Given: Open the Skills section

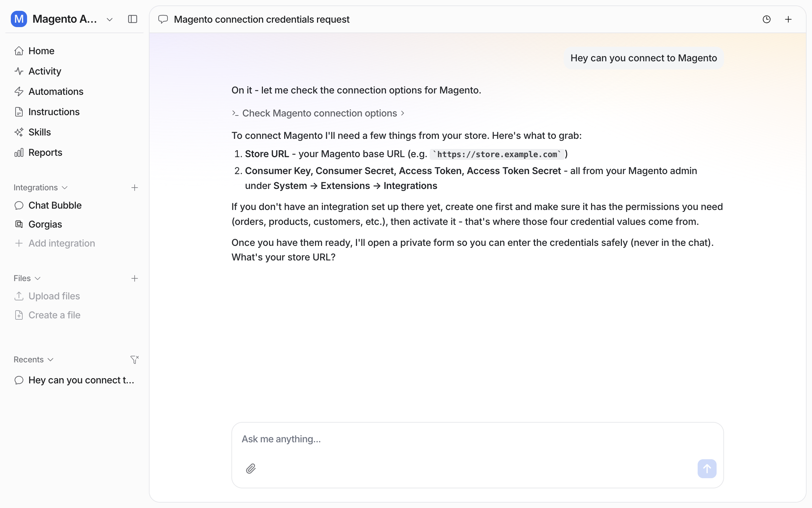Looking at the screenshot, I should pos(74,132).
